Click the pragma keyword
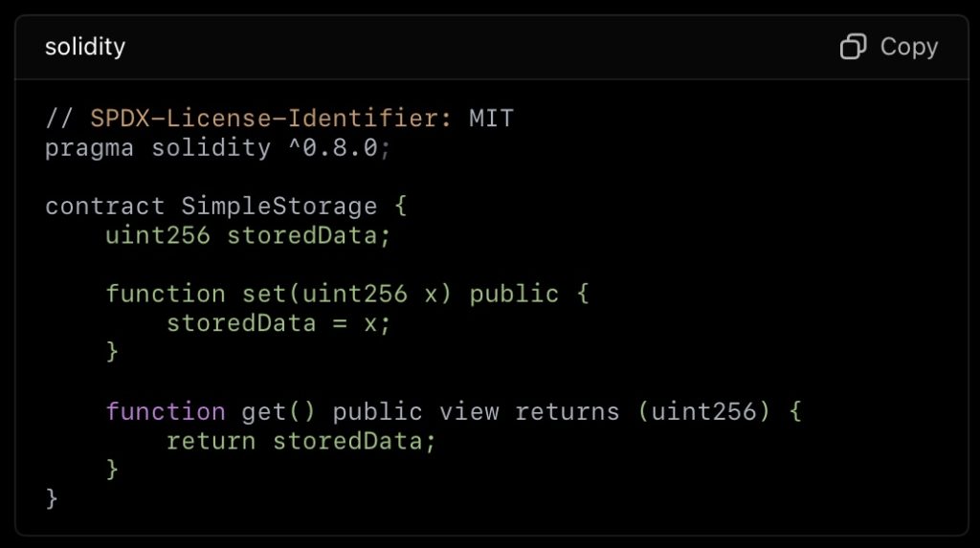This screenshot has height=548, width=980. [89, 149]
